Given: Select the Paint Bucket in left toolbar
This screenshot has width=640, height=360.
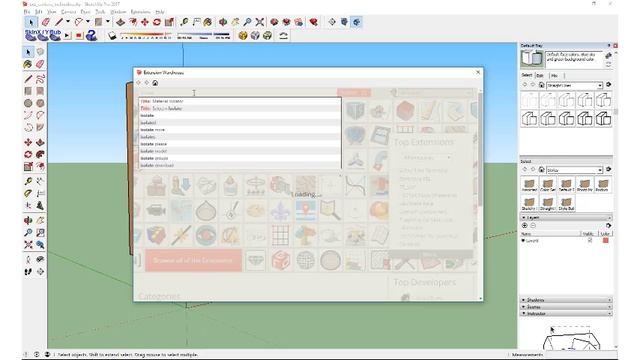Looking at the screenshot, I should tap(28, 64).
